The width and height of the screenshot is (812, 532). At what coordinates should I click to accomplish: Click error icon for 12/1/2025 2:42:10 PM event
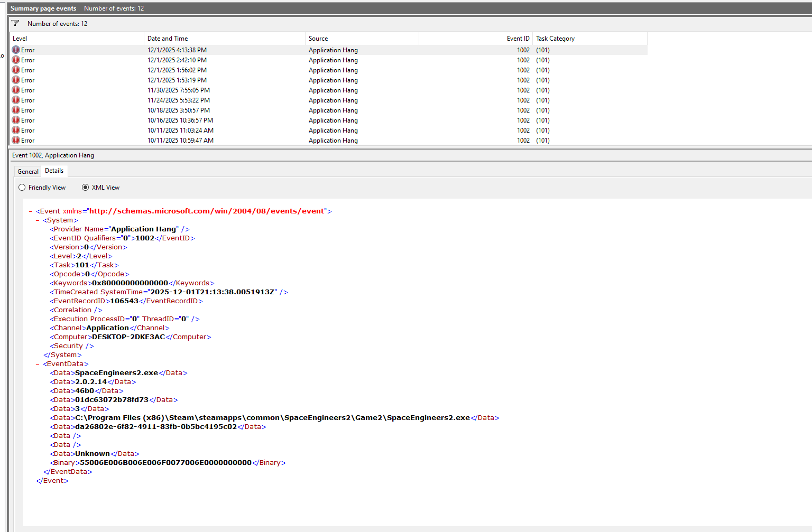click(16, 60)
